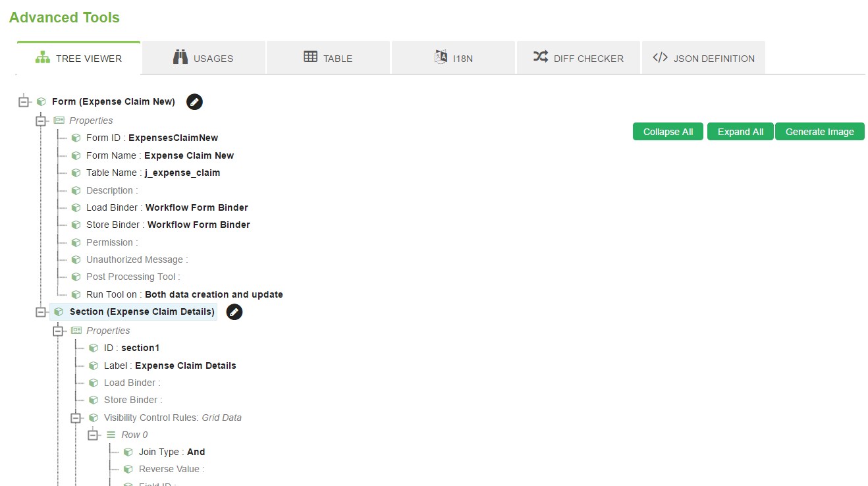This screenshot has width=868, height=486.
Task: Collapse the Form (Expense Claim New) node
Action: pos(24,101)
